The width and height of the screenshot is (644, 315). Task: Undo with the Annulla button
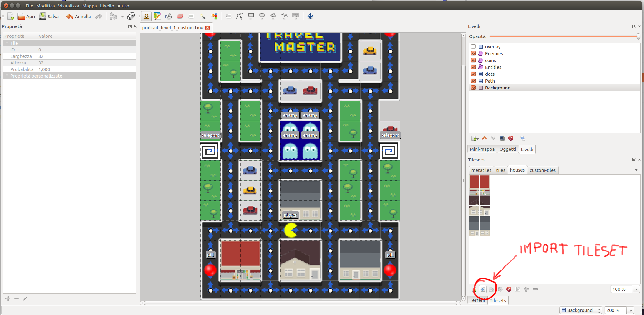click(x=79, y=16)
